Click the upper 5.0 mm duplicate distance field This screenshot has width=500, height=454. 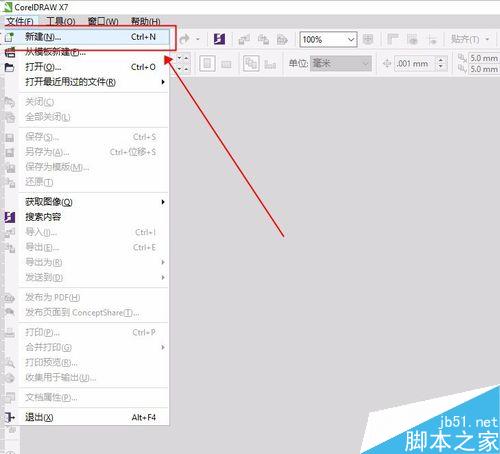(483, 58)
